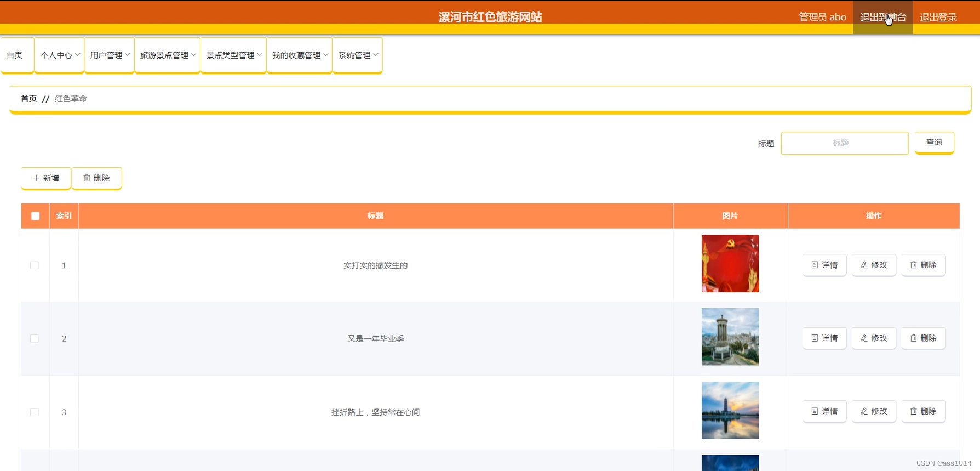
Task: Check the checkbox for row 1
Action: click(35, 265)
